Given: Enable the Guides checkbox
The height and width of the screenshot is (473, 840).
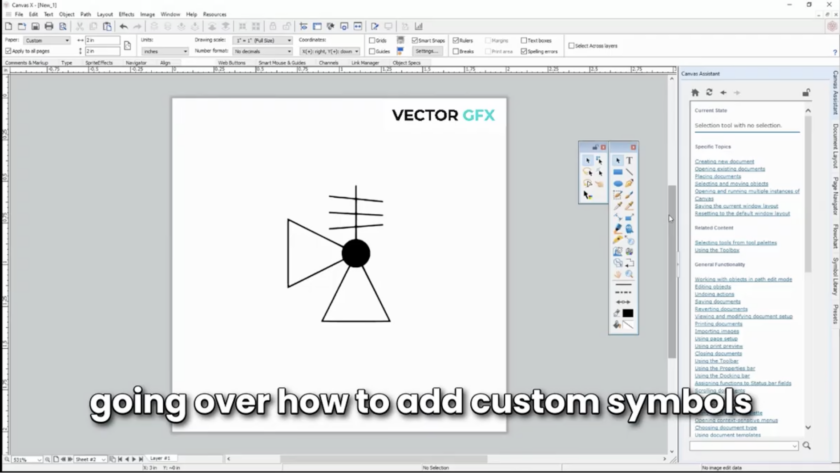Looking at the screenshot, I should click(372, 51).
